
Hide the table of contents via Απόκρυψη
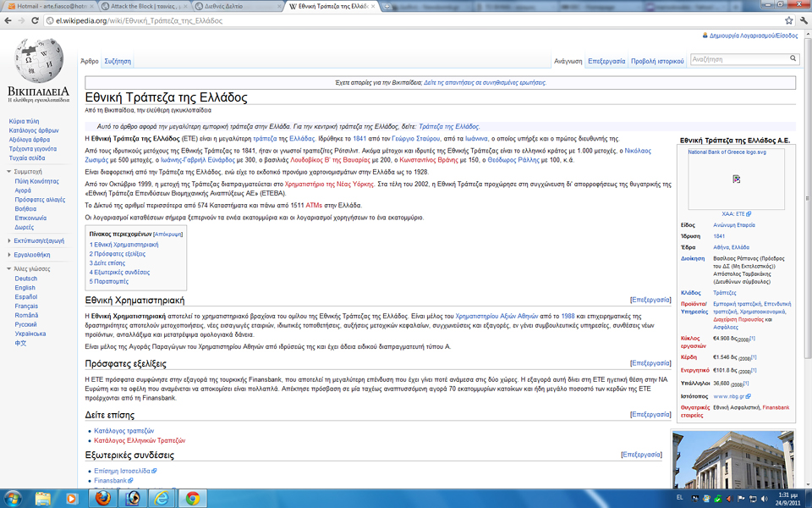point(167,234)
